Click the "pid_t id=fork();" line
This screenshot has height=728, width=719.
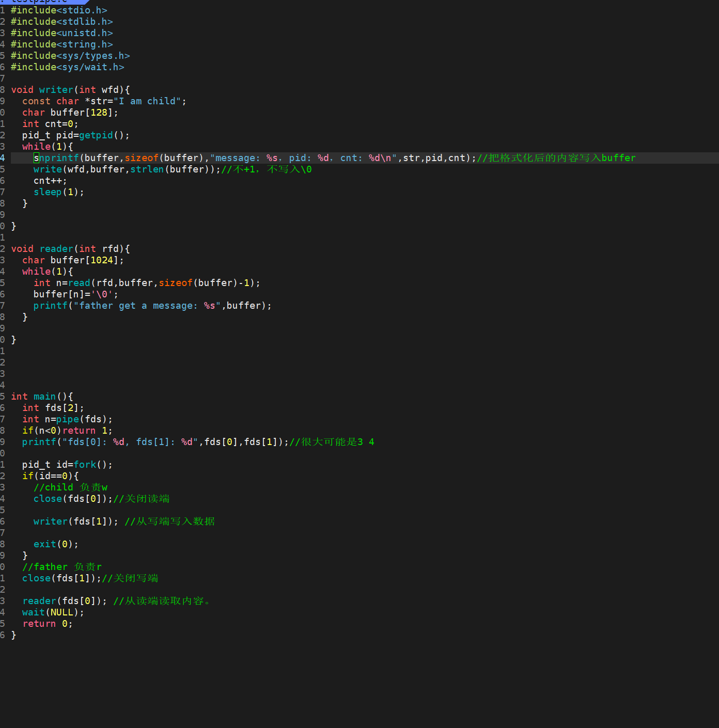67,465
